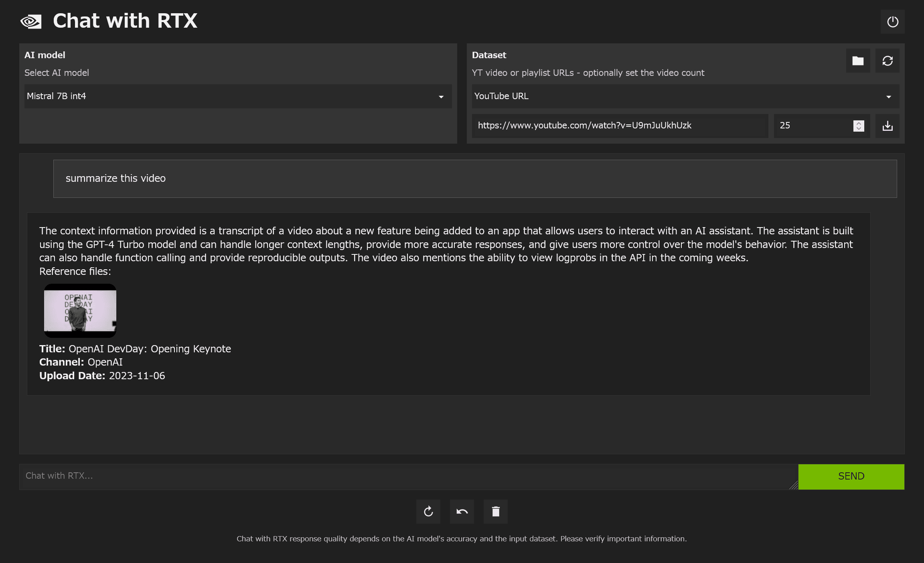Click the 'Reference files:' text
924x563 pixels.
pyautogui.click(x=75, y=271)
